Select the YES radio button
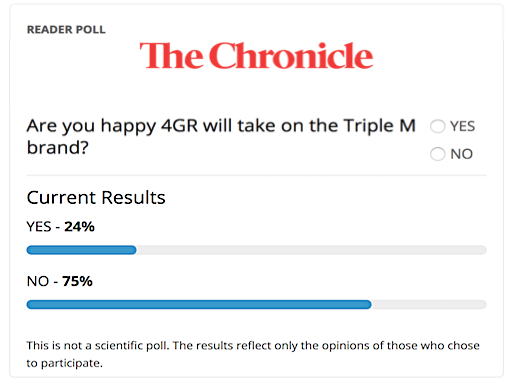Image resolution: width=525 pixels, height=385 pixels. pyautogui.click(x=437, y=126)
